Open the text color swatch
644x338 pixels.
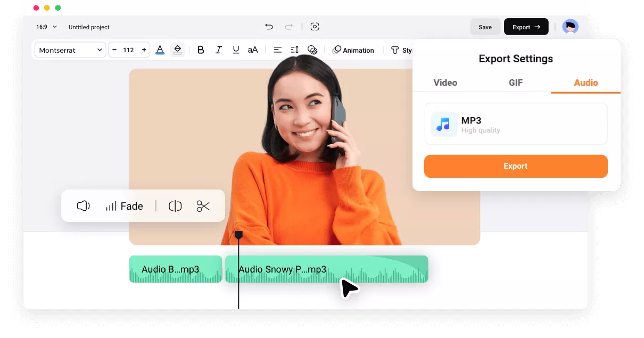click(x=160, y=50)
